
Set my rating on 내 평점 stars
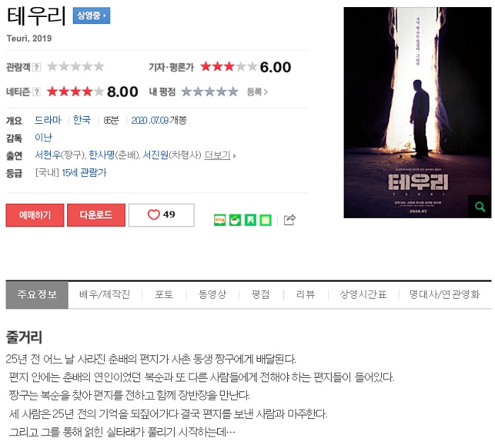[x=209, y=91]
